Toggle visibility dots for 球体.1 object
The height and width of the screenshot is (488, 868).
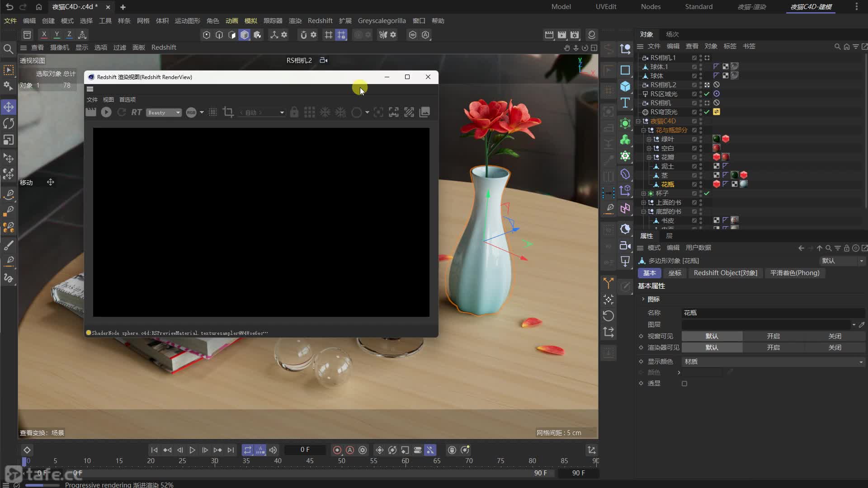[701, 67]
